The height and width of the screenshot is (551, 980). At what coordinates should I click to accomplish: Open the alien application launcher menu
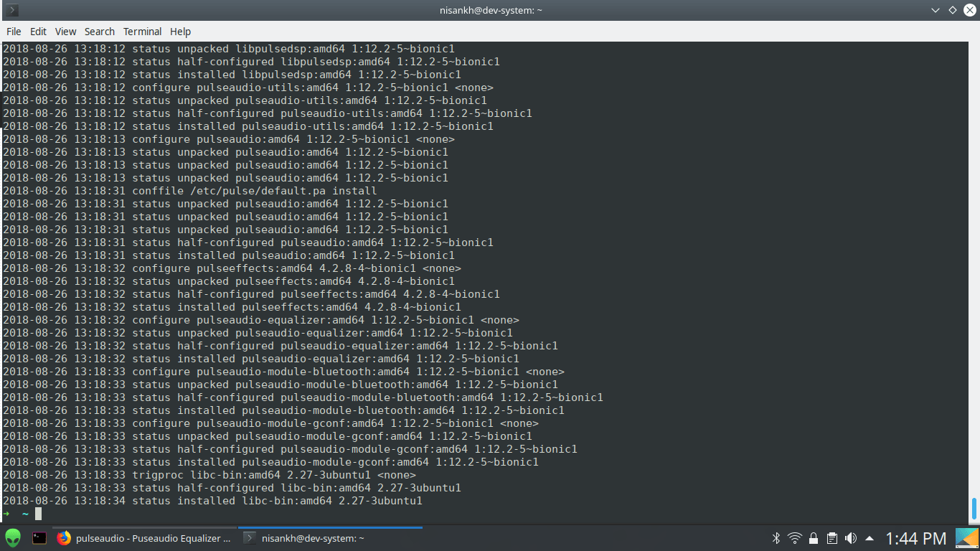point(14,538)
